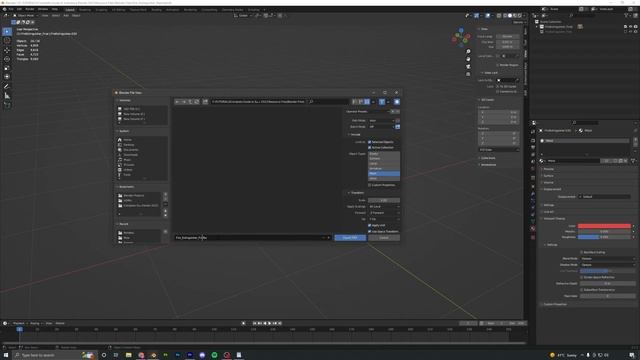The width and height of the screenshot is (640, 360).
Task: Open Batch Mode dropdown
Action: [x=381, y=127]
